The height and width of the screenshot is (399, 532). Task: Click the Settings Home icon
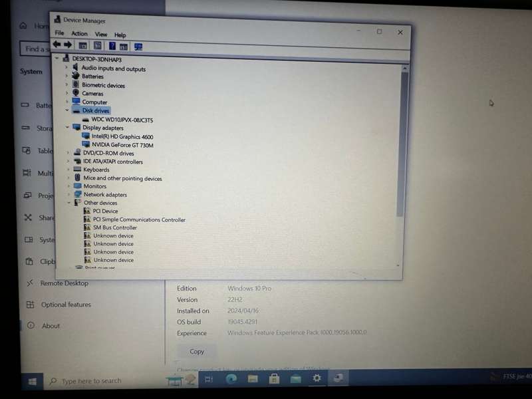[23, 25]
